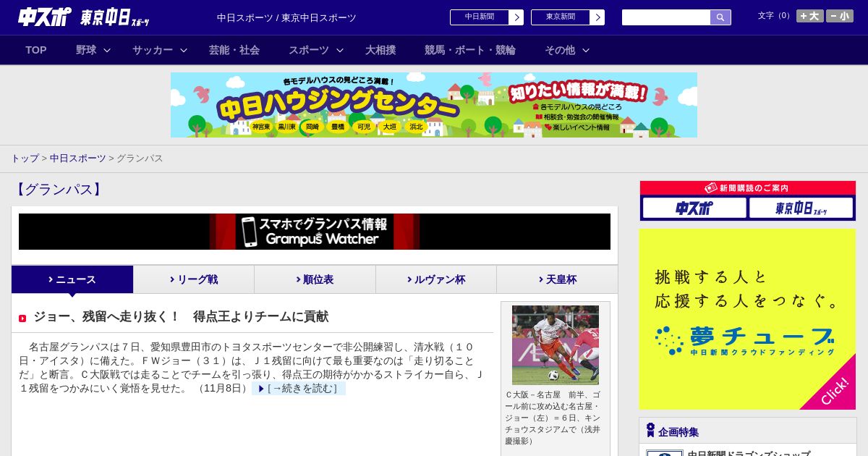Select 芸能・社会 in navigation bar

click(x=234, y=50)
